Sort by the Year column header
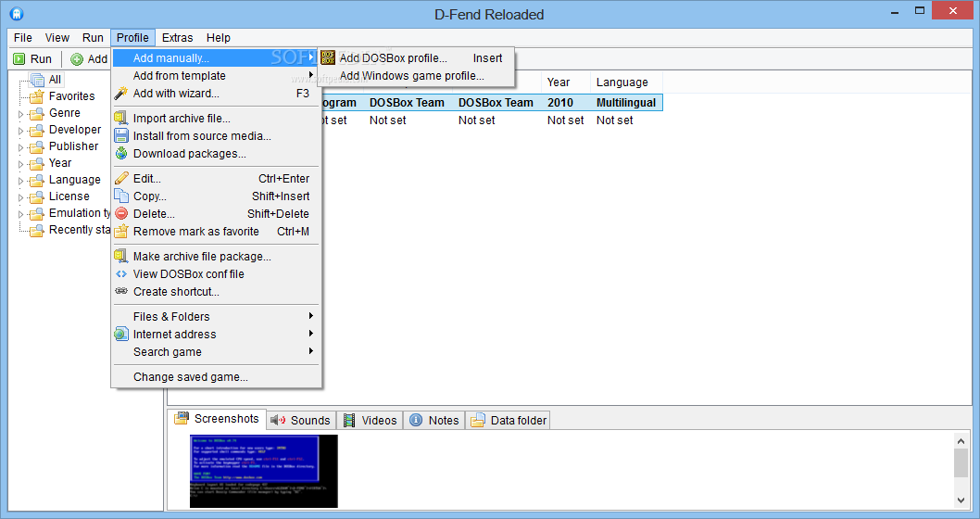 [565, 82]
